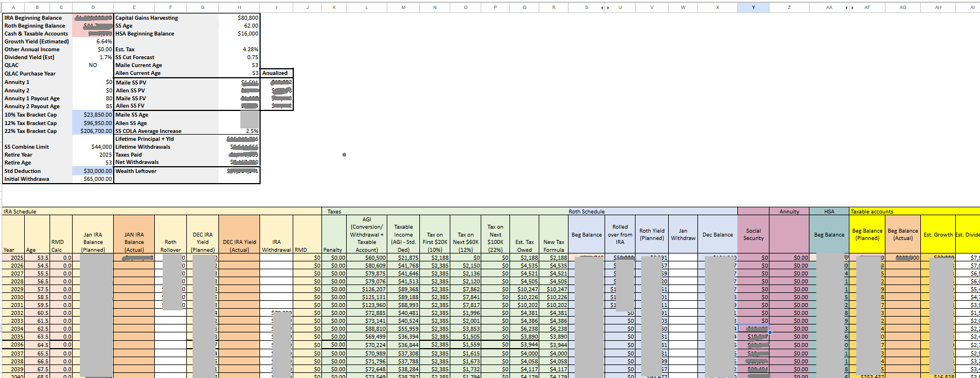Click the 'Capital Gains Harvesting' label
The height and width of the screenshot is (378, 980).
(147, 18)
